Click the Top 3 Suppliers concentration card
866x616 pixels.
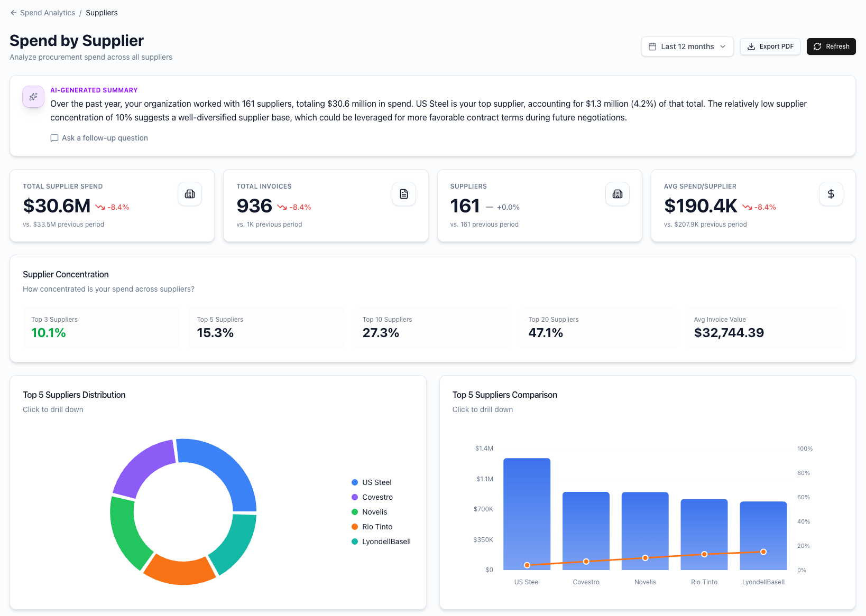pyautogui.click(x=101, y=327)
